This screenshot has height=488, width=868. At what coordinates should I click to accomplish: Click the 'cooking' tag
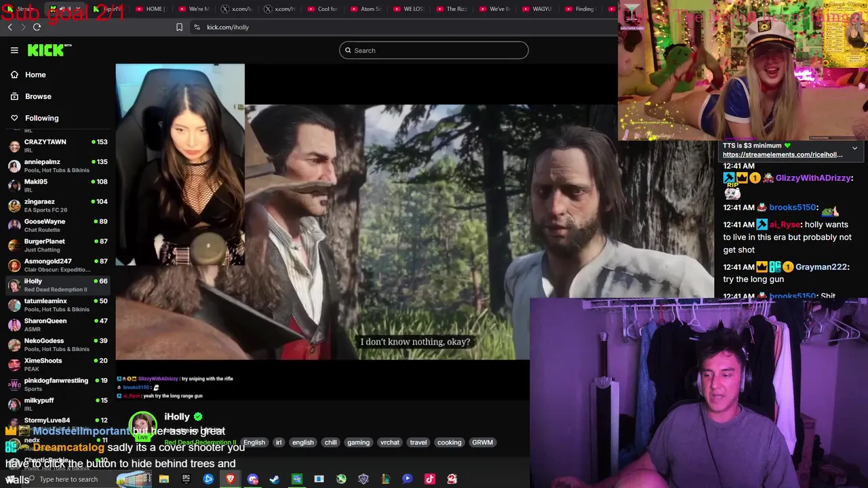449,442
